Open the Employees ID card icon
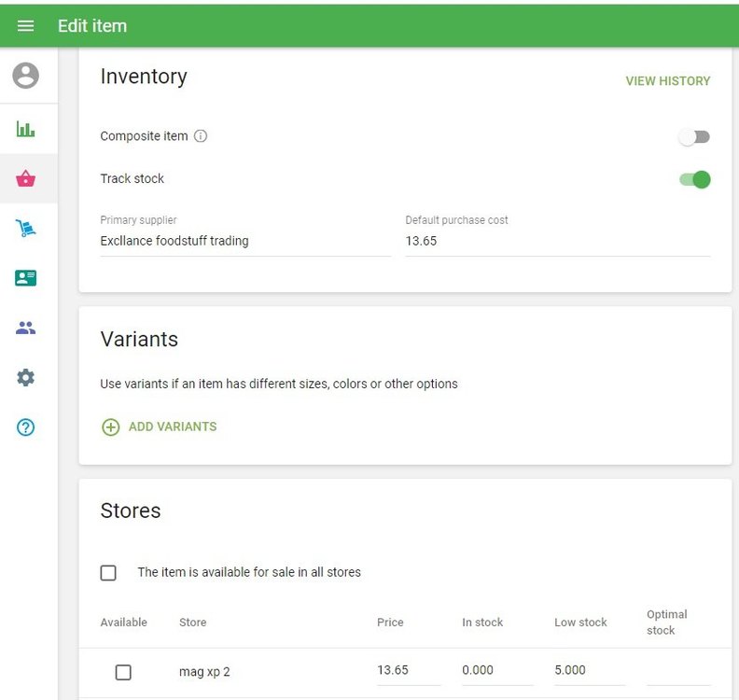 (x=26, y=278)
